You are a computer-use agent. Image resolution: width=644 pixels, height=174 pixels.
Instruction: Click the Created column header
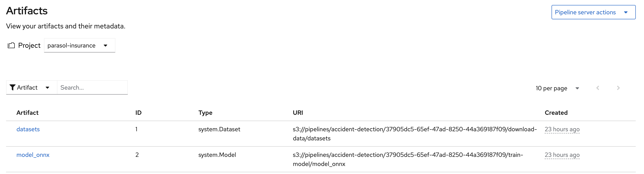[x=556, y=113]
